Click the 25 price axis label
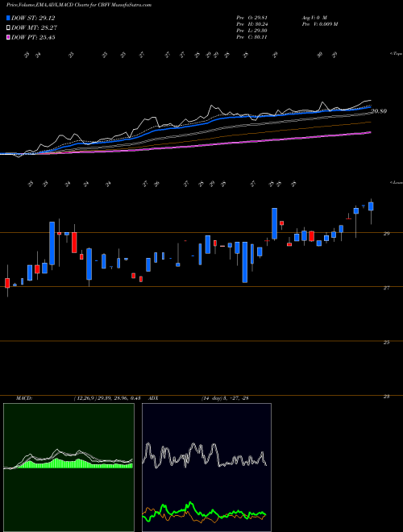The height and width of the screenshot is (532, 403). point(386,342)
